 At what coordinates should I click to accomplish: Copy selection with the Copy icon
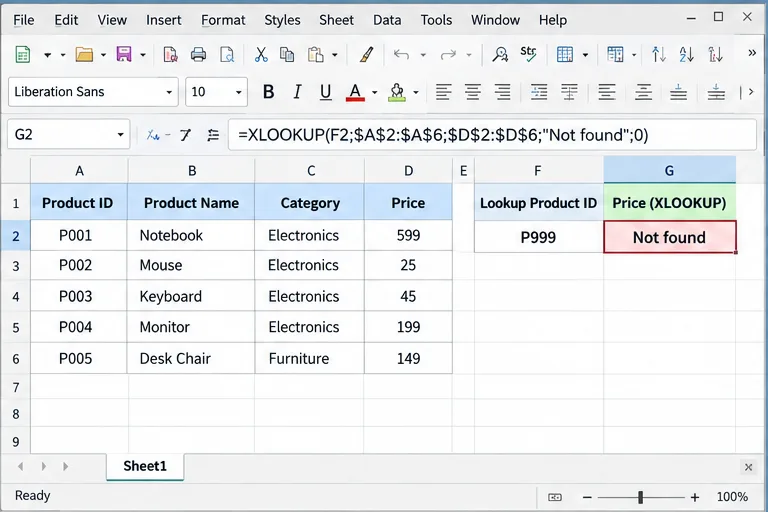click(x=287, y=54)
